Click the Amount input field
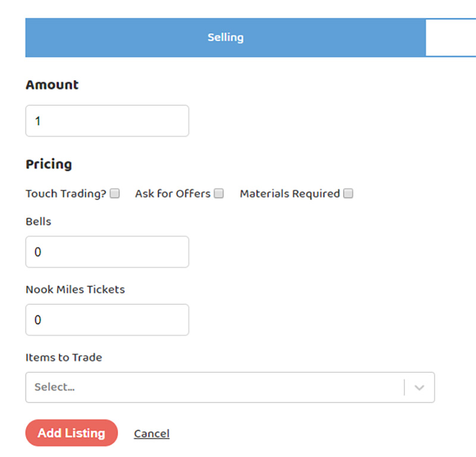The width and height of the screenshot is (476, 457). click(x=107, y=121)
